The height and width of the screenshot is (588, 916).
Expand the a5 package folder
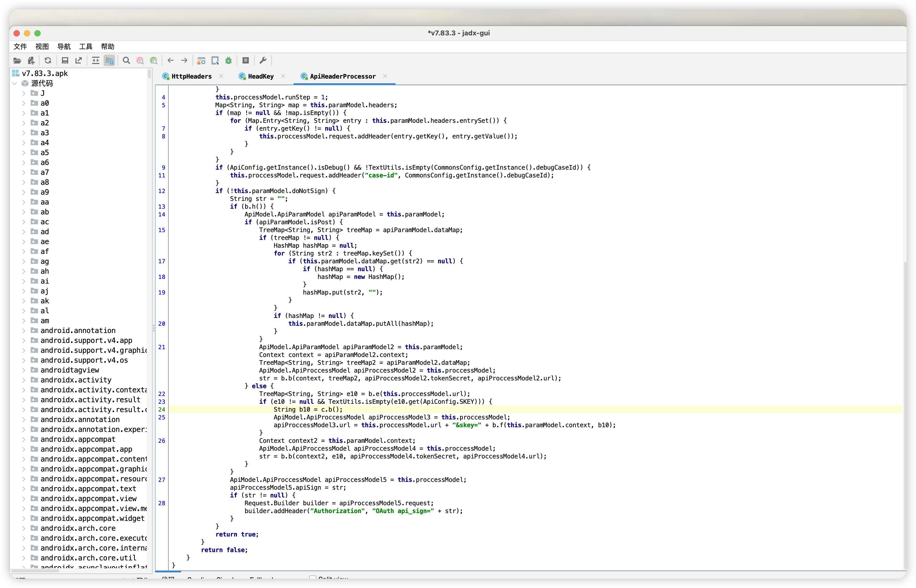(x=24, y=152)
